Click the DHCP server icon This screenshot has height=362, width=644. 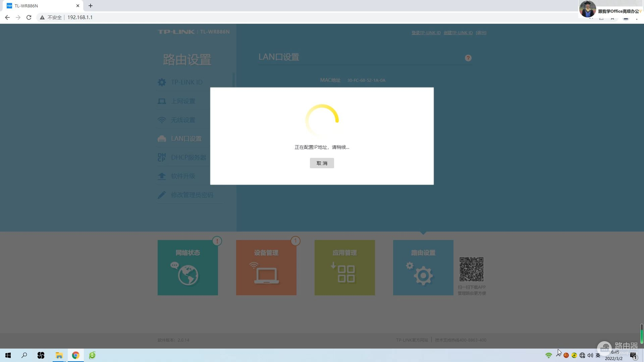tap(162, 157)
